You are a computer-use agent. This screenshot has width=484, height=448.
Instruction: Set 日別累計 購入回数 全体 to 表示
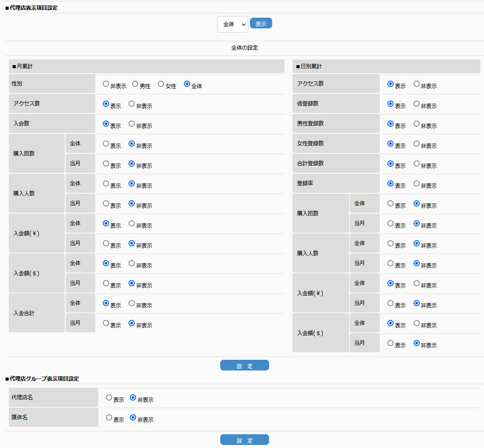coord(390,203)
